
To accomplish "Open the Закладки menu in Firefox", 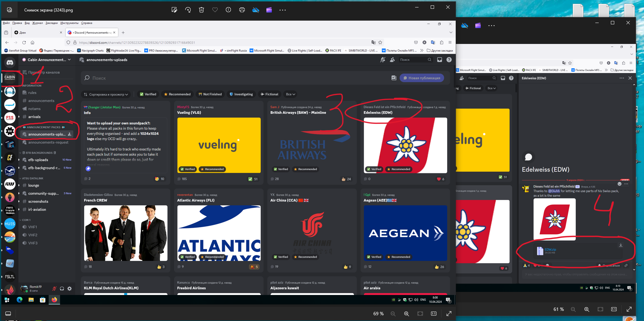I will click(x=51, y=23).
